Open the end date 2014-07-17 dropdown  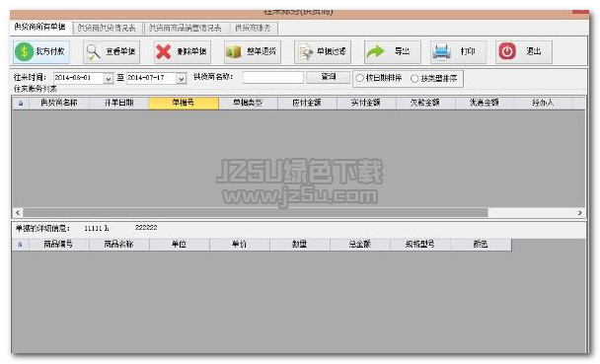coord(181,78)
